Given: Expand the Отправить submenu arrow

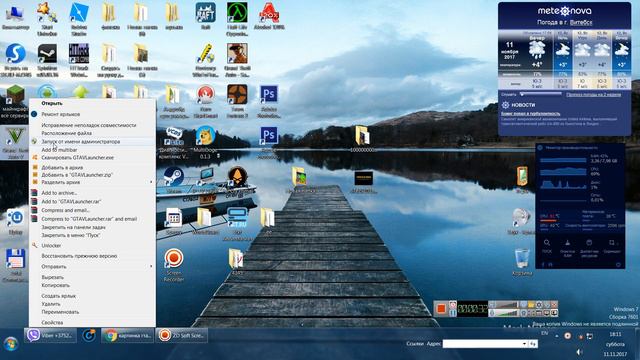Looking at the screenshot, I should [151, 266].
